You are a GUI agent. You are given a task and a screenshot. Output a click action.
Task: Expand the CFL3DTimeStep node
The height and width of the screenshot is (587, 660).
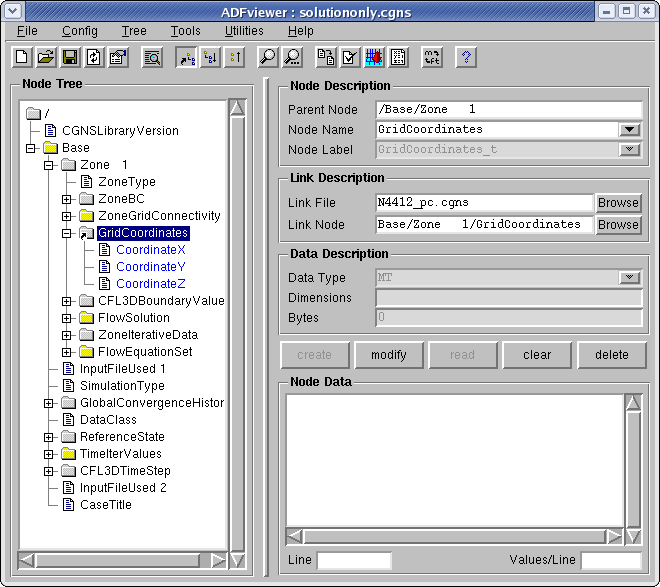[x=49, y=471]
